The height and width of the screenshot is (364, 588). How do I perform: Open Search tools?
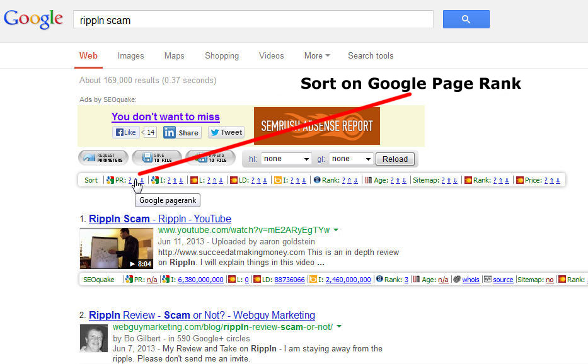point(371,56)
